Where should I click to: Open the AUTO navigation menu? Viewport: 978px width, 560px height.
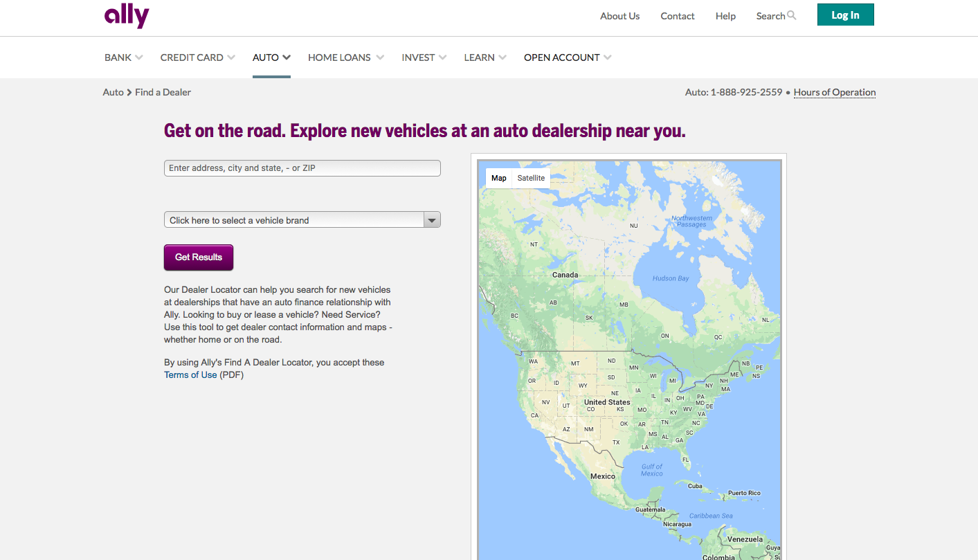click(271, 57)
